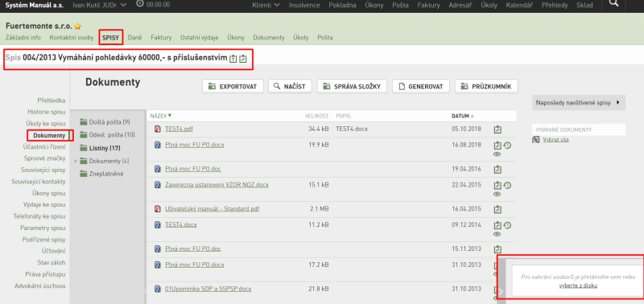This screenshot has width=644, height=304.
Task: Expand Naposledy navštívené spisy panel
Action: [579, 103]
